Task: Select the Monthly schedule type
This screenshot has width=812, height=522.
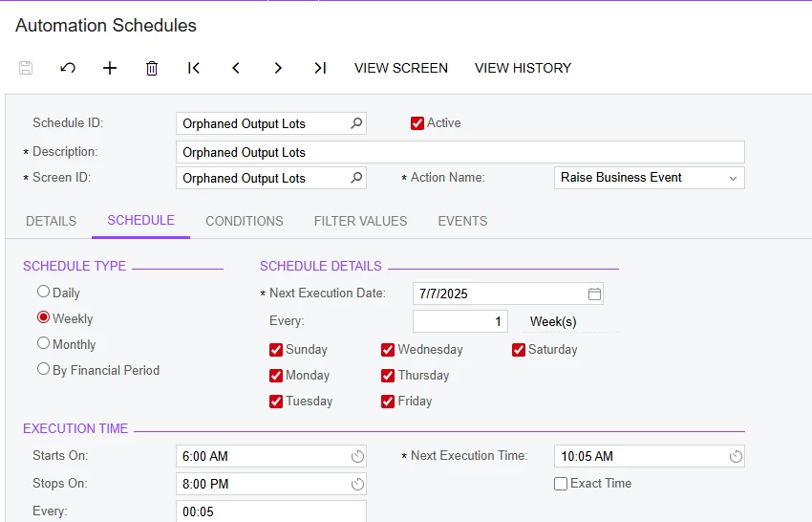Action: pos(44,343)
